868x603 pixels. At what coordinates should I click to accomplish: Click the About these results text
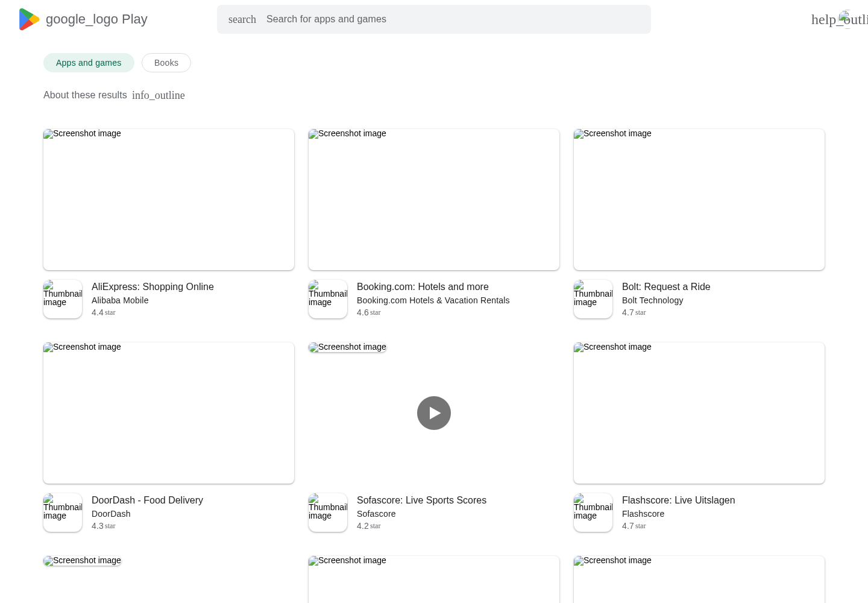click(85, 95)
